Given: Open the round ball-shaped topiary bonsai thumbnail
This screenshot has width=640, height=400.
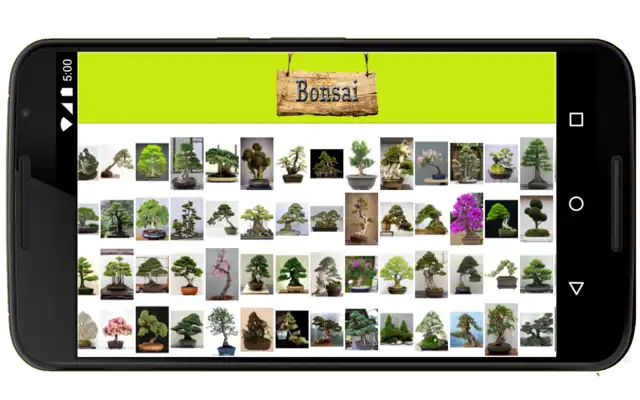Looking at the screenshot, I should [536, 218].
